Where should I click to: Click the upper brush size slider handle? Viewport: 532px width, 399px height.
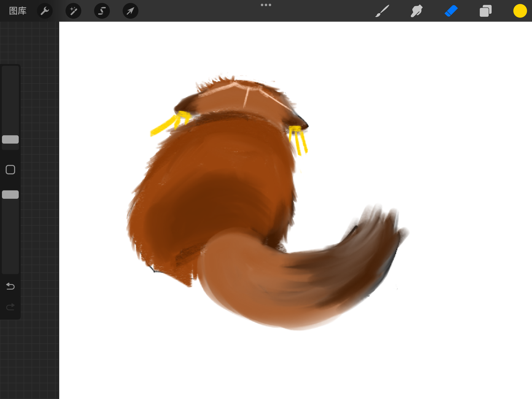click(x=10, y=139)
